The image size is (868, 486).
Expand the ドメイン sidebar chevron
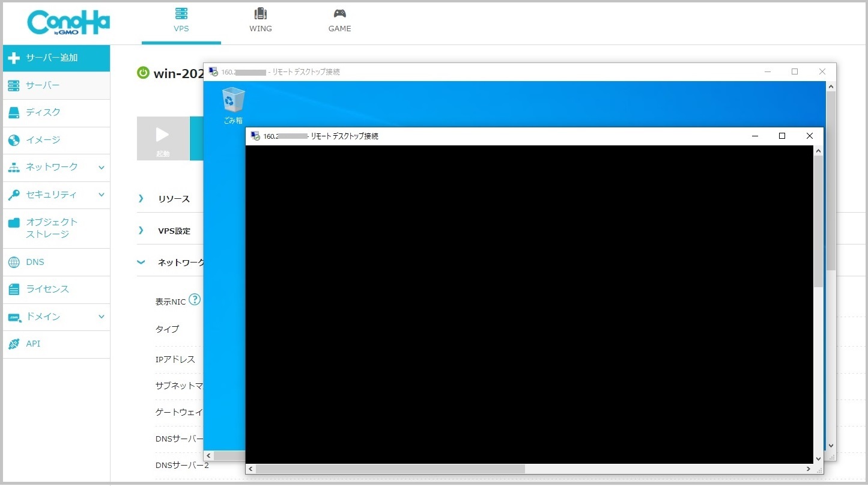click(102, 317)
